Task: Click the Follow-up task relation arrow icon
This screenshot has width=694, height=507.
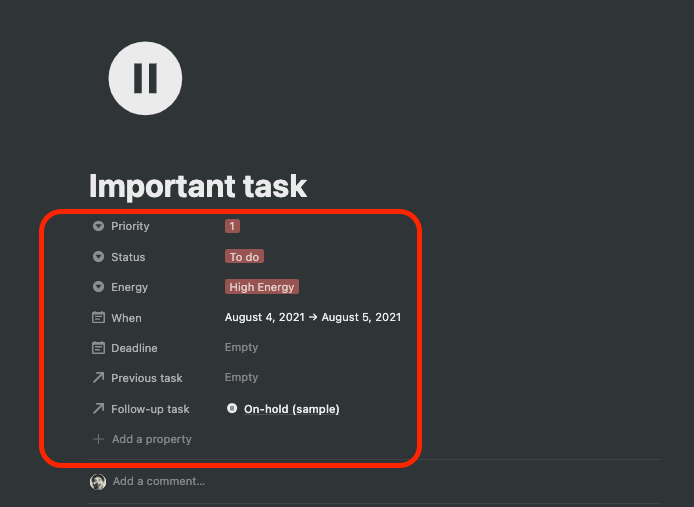Action: pyautogui.click(x=98, y=409)
